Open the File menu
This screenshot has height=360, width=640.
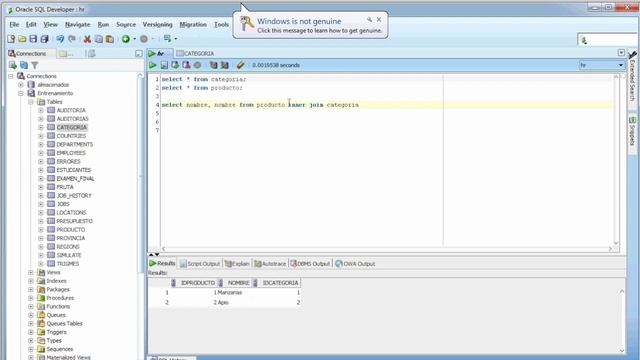pos(14,24)
